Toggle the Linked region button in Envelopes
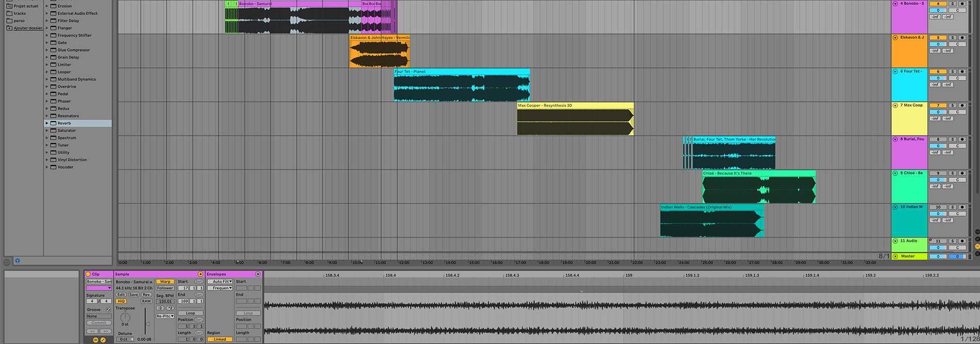Screen dimensions: 980x344 pyautogui.click(x=220, y=339)
